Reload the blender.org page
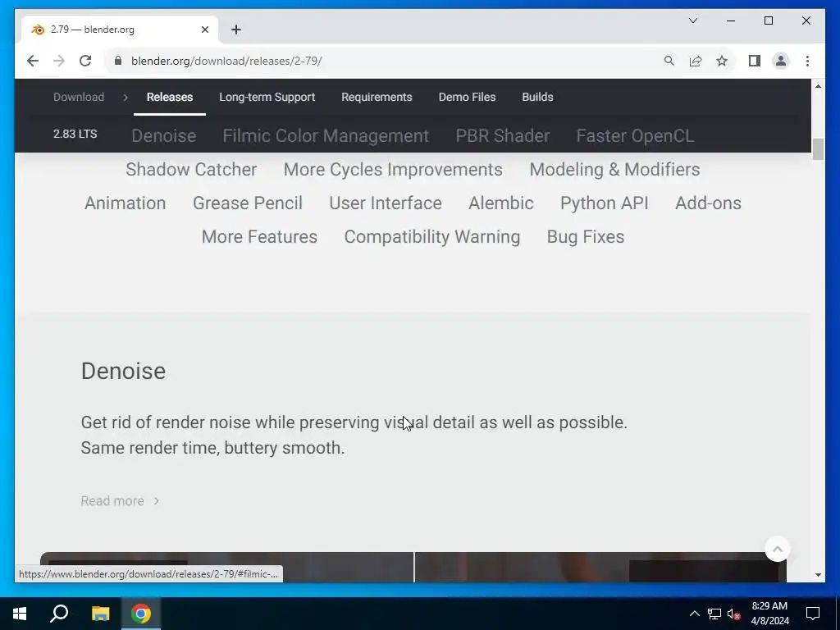Screen dimensions: 840x630 (85, 61)
